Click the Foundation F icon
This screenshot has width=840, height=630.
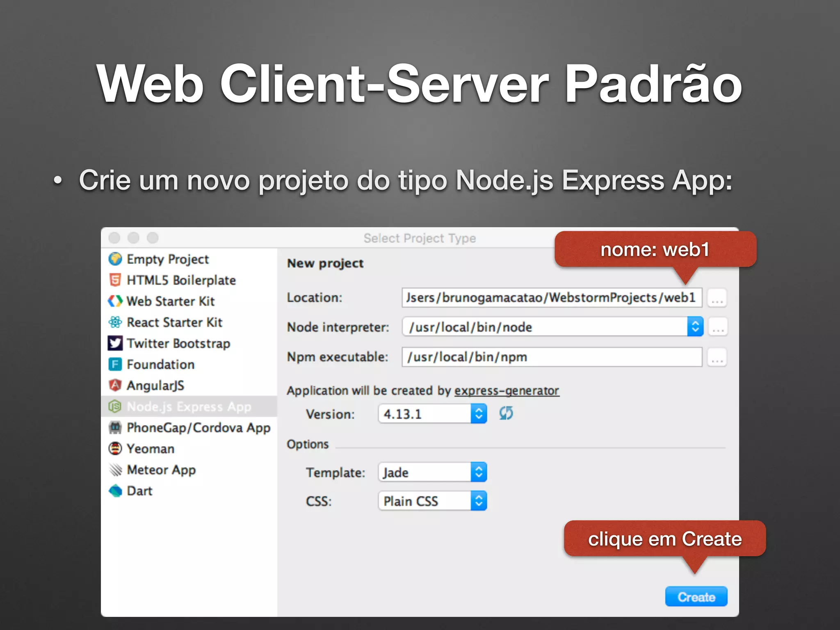[x=115, y=364]
